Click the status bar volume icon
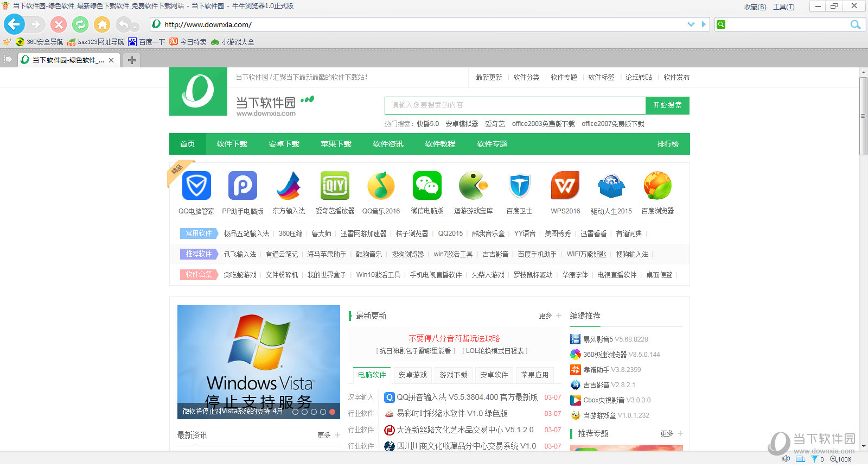 [x=786, y=459]
